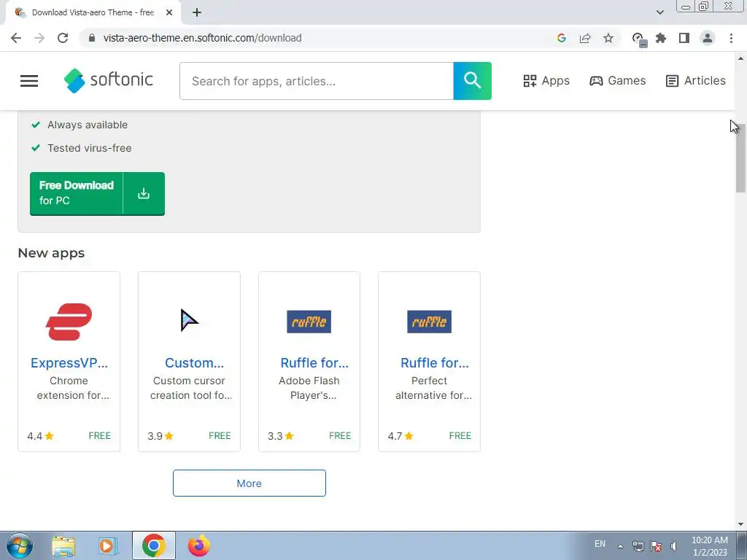The image size is (747, 560).
Task: Click the 'New apps' heading
Action: [x=51, y=253]
